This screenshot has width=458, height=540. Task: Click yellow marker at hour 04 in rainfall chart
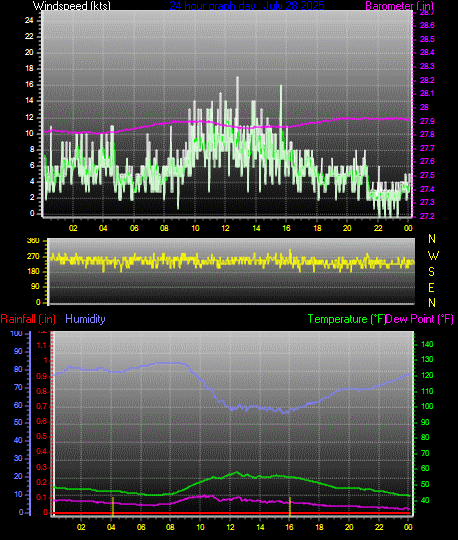click(x=113, y=507)
